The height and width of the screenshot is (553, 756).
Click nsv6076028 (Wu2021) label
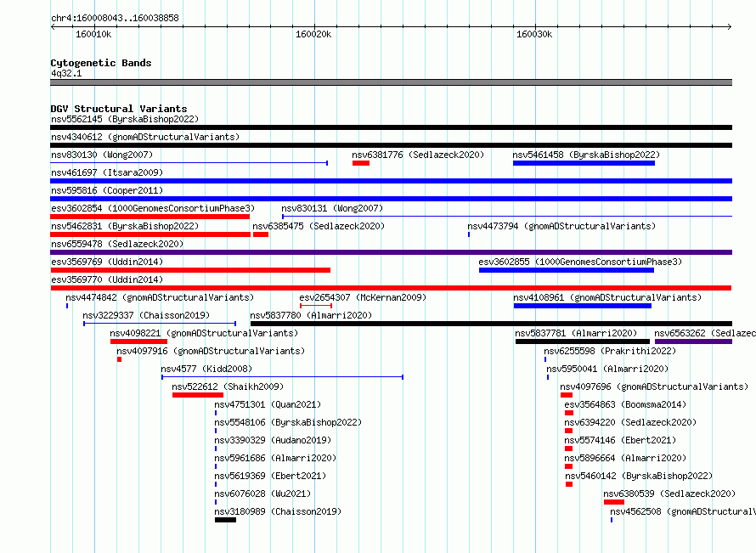tap(262, 494)
